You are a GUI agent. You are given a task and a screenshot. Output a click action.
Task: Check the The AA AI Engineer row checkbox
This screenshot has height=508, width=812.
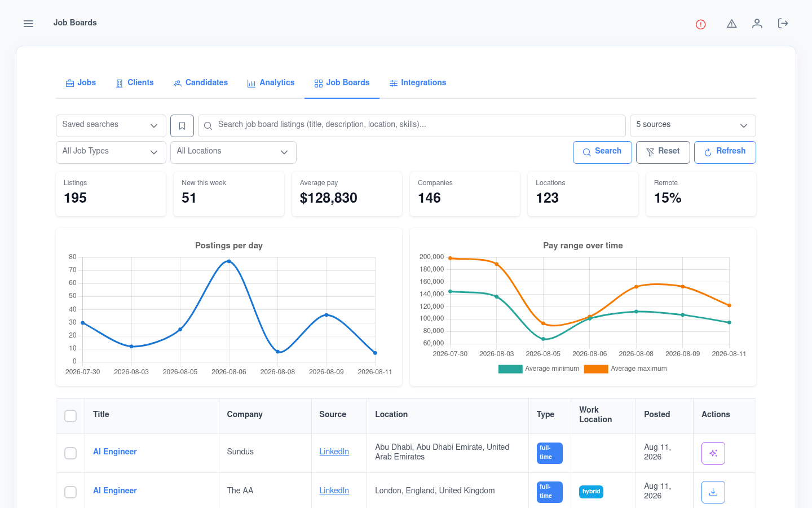[x=70, y=492]
